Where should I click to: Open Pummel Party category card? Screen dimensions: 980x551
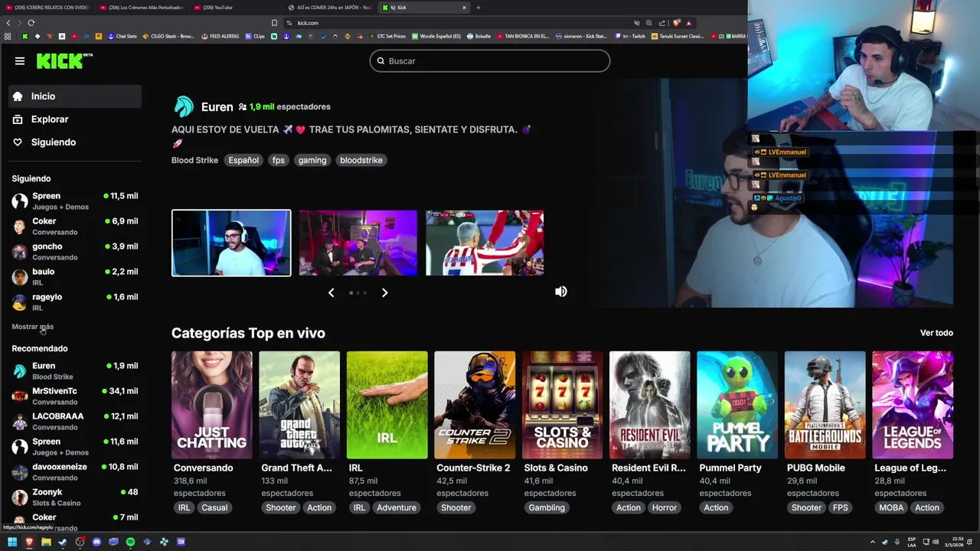[x=737, y=405]
